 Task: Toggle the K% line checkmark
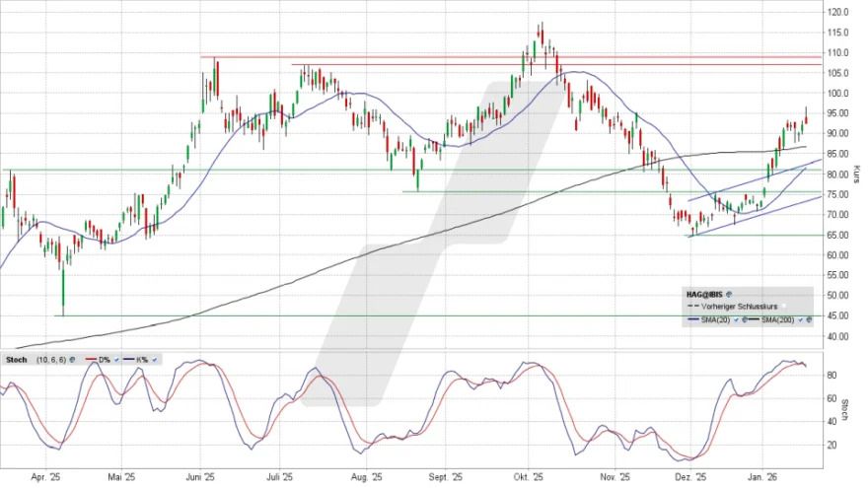[156, 360]
